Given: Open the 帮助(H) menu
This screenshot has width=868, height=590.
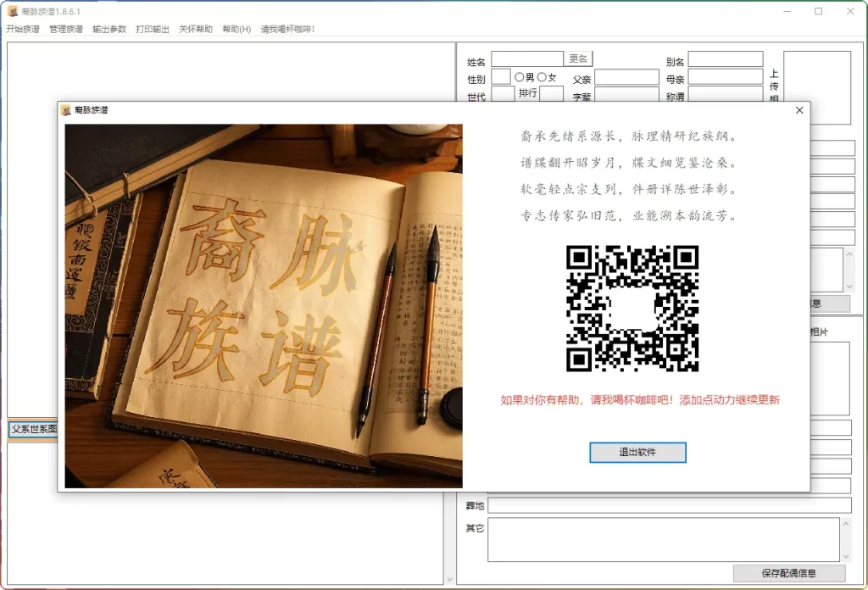Looking at the screenshot, I should pos(236,29).
